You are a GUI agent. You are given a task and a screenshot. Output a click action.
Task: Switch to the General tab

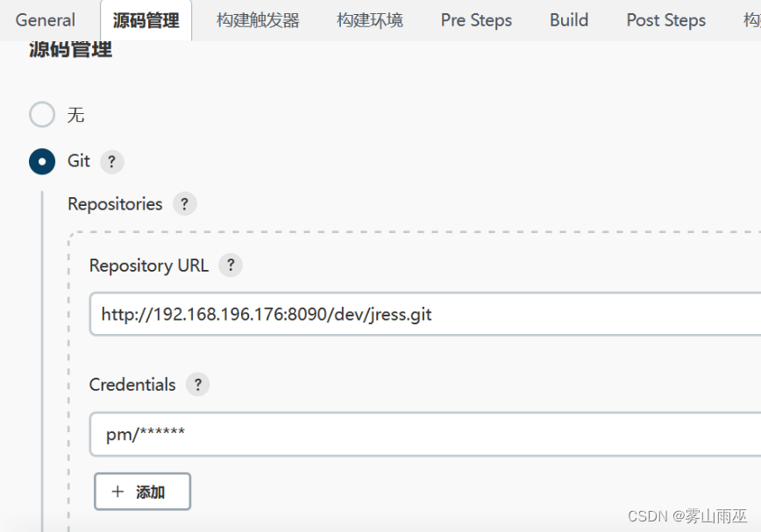tap(45, 19)
